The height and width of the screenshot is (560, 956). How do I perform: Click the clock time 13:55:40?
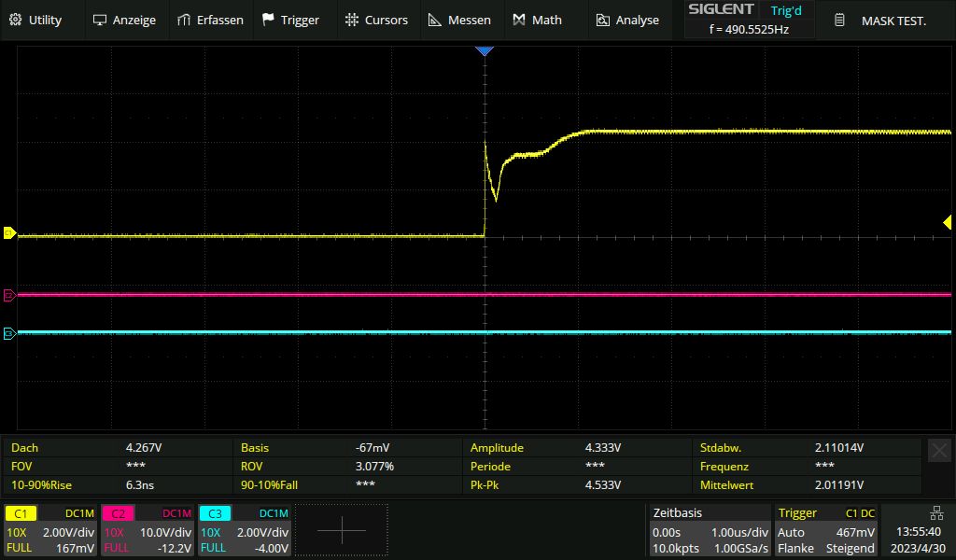click(x=919, y=532)
